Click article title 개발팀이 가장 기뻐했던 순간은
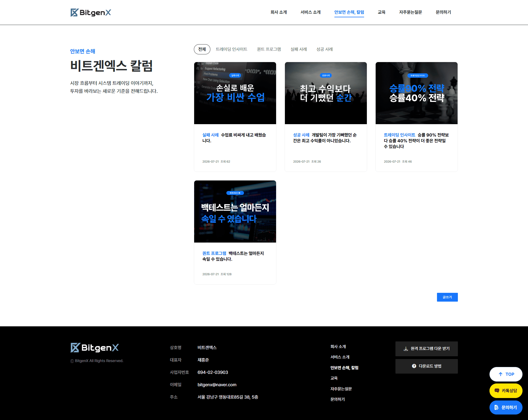The width and height of the screenshot is (528, 420). 325,138
